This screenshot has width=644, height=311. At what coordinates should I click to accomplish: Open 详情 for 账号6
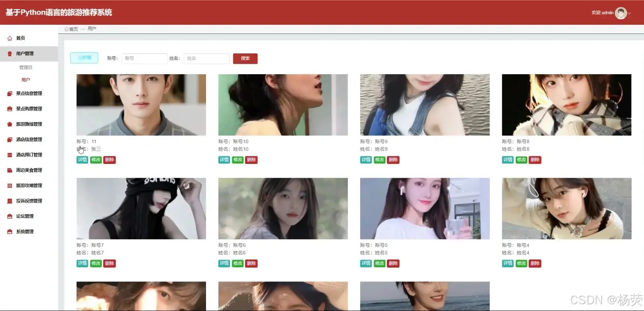point(224,264)
